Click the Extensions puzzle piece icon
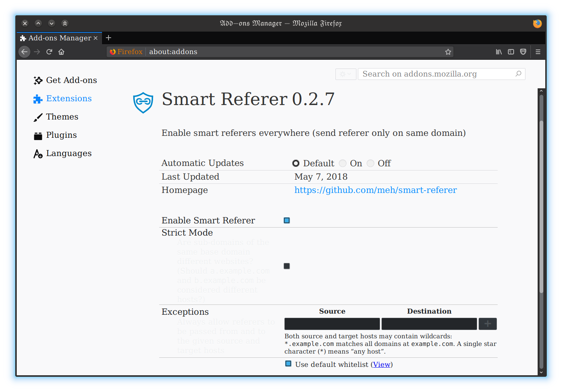 tap(38, 99)
